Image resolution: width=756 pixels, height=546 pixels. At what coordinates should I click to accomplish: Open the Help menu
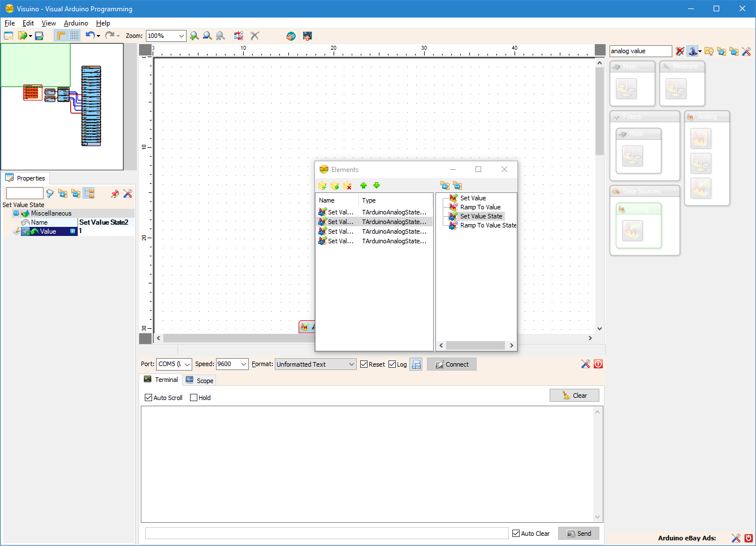[x=103, y=23]
